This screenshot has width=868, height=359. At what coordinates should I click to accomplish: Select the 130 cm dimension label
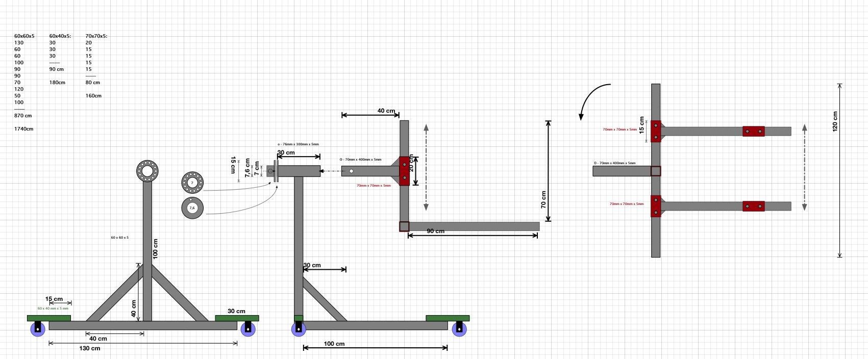(90, 348)
